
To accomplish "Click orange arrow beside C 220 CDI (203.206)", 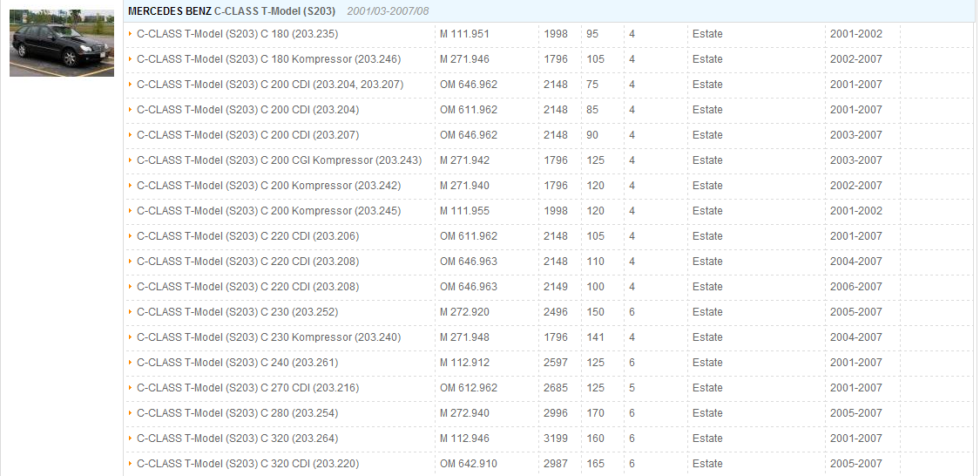I will (x=130, y=235).
